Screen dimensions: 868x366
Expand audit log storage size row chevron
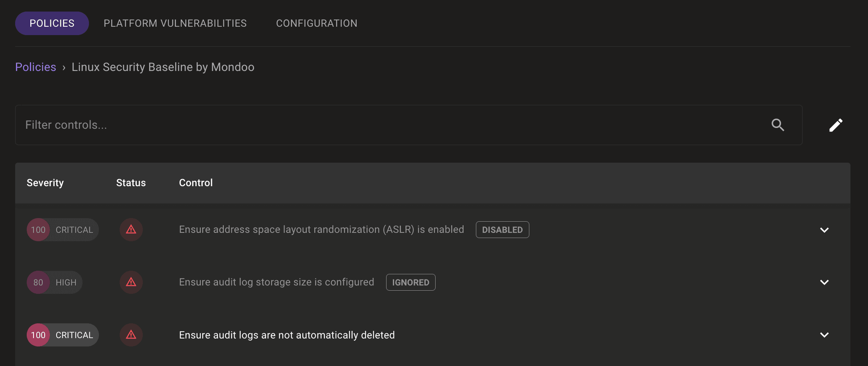(824, 282)
